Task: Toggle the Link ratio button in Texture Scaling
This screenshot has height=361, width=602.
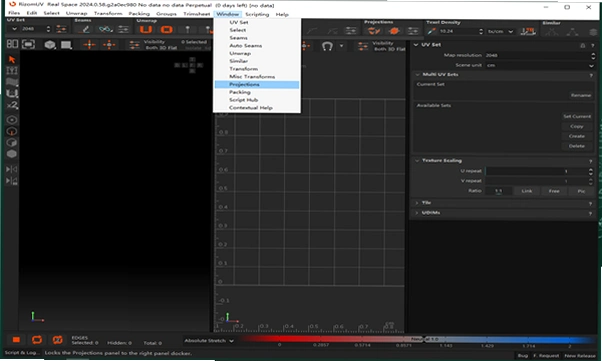Action: coord(526,191)
